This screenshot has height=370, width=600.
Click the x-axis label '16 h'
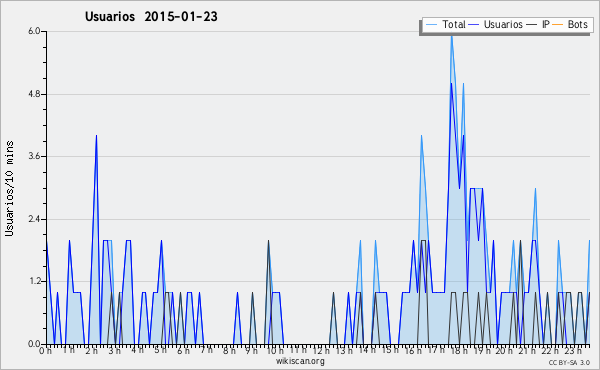click(x=412, y=350)
